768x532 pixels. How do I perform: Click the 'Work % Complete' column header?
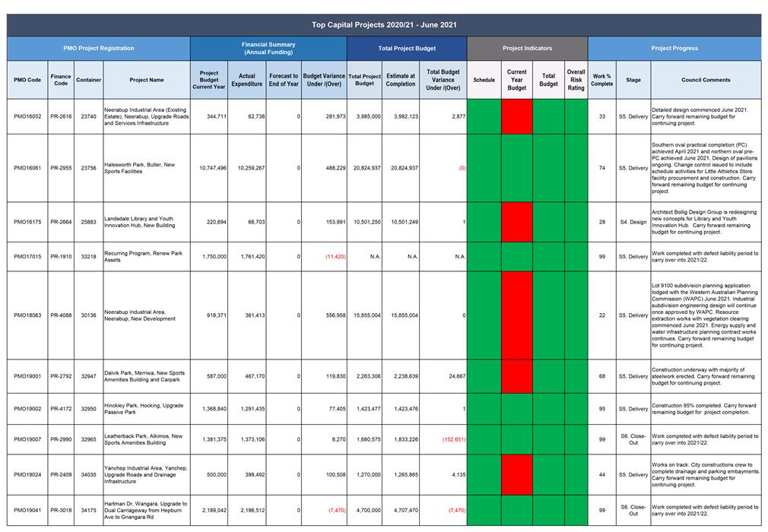coord(602,80)
